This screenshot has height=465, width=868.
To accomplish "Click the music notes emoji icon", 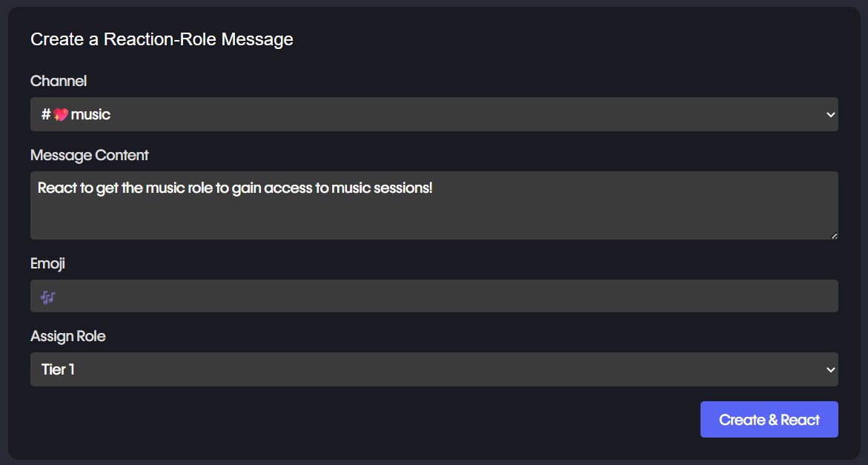I will 48,297.
